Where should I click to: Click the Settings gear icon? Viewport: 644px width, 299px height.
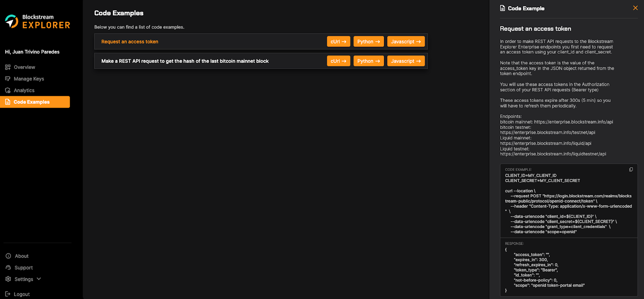coord(8,279)
